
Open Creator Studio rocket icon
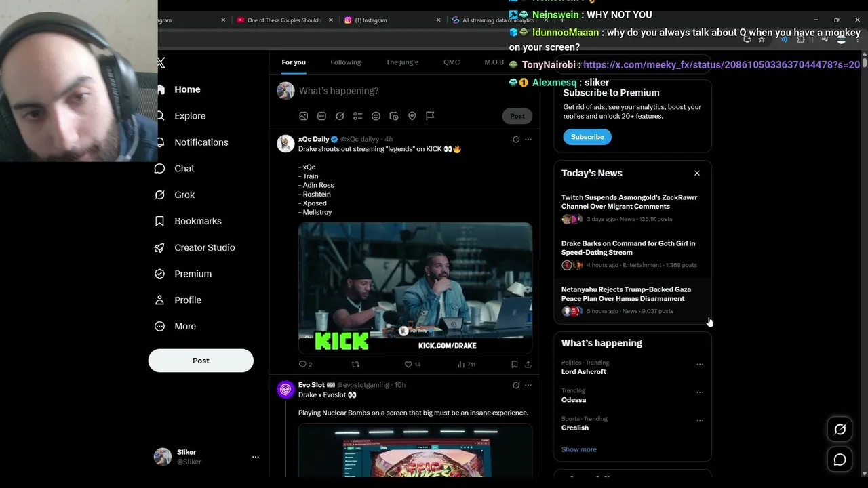[x=160, y=247]
